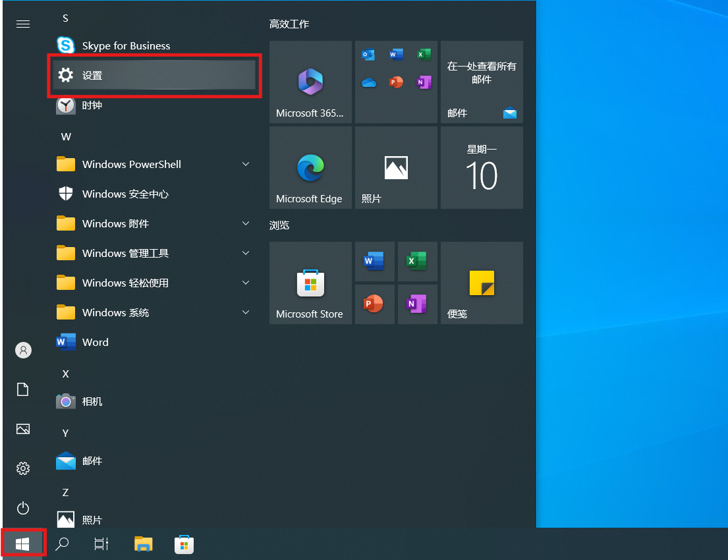Open Outlook in the Office folder tile
Screen dimensions: 728x560
(368, 55)
